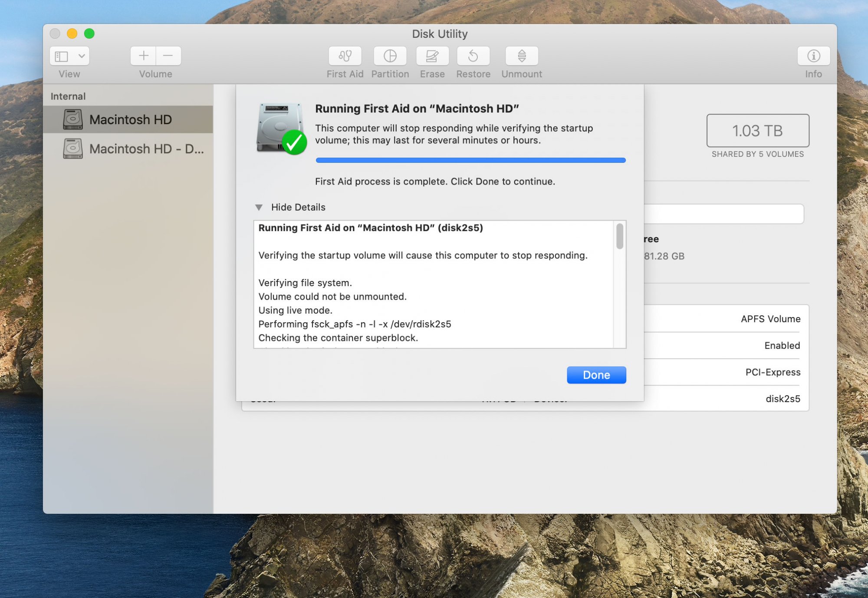The image size is (868, 598).
Task: Click the Macintosh HD - D... drive icon
Action: pyautogui.click(x=73, y=149)
